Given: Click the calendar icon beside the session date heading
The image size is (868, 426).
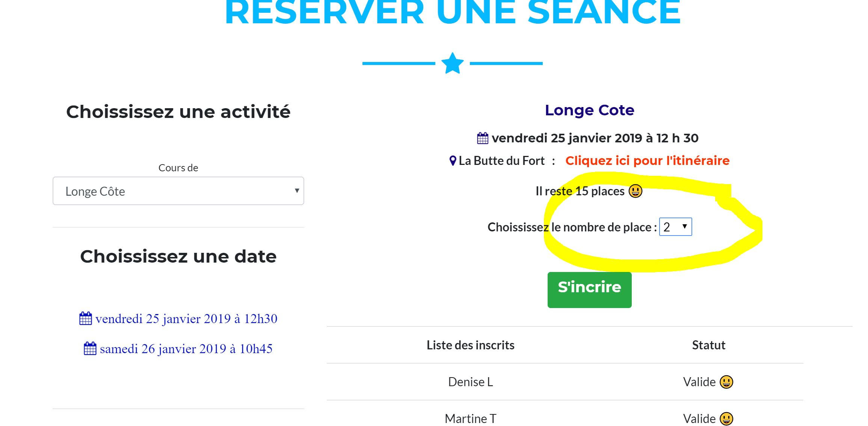Looking at the screenshot, I should click(x=483, y=138).
